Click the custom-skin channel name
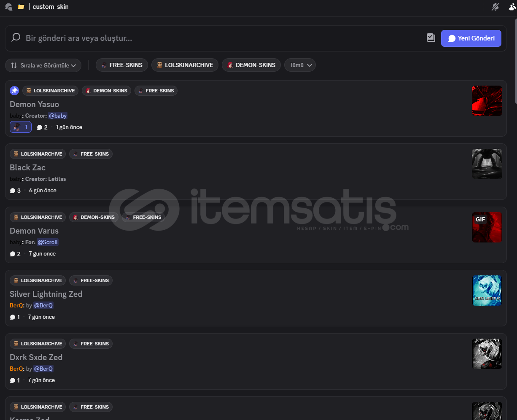This screenshot has height=420, width=517. click(51, 7)
